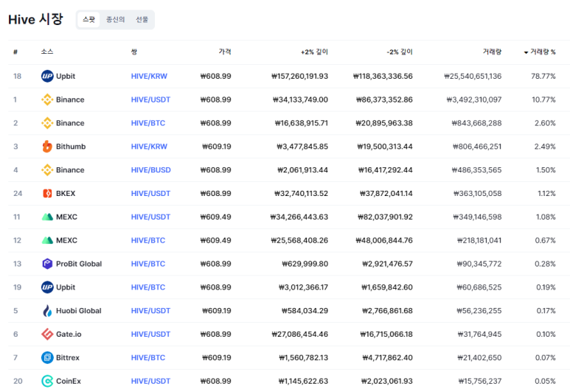Viewport: 570px width, 392px height.
Task: Click the 78.77% volume share value
Action: 543,76
